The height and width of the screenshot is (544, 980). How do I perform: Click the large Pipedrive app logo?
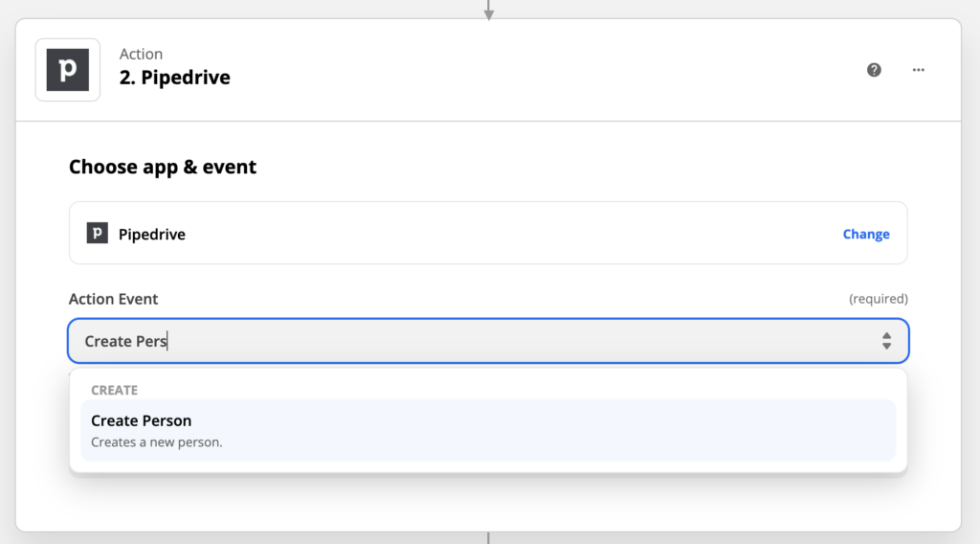click(x=68, y=70)
